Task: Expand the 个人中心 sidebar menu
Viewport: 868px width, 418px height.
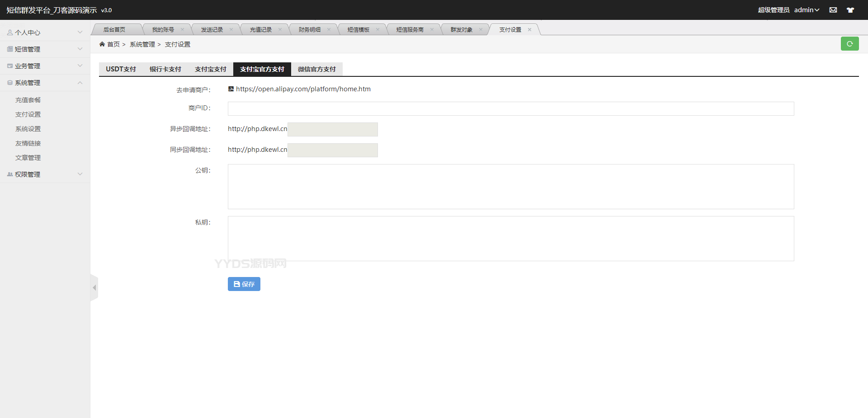Action: (45, 33)
